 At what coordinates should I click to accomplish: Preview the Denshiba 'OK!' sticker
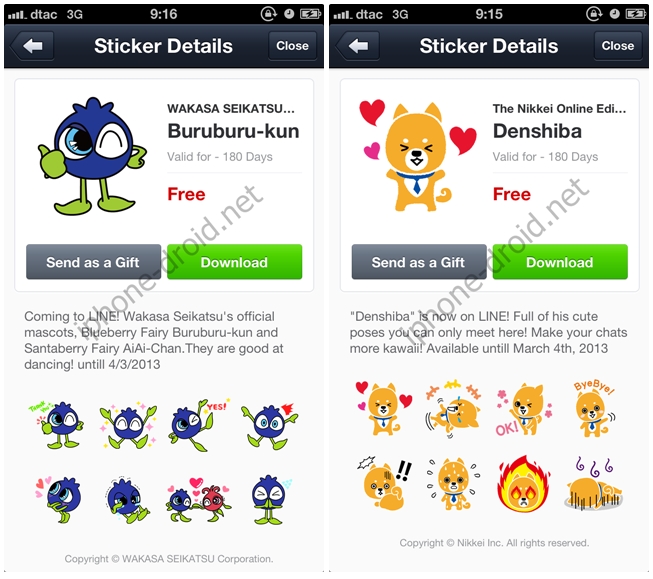[x=524, y=410]
